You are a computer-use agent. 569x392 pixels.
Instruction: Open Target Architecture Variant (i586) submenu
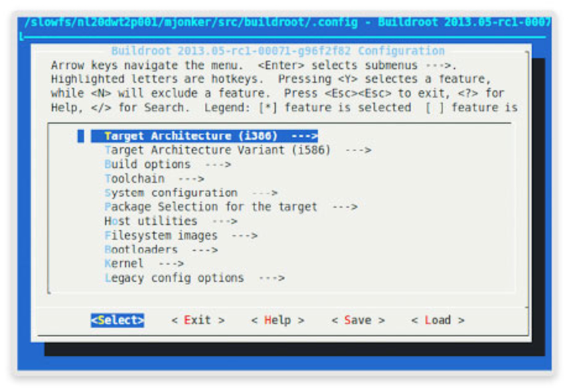(218, 151)
